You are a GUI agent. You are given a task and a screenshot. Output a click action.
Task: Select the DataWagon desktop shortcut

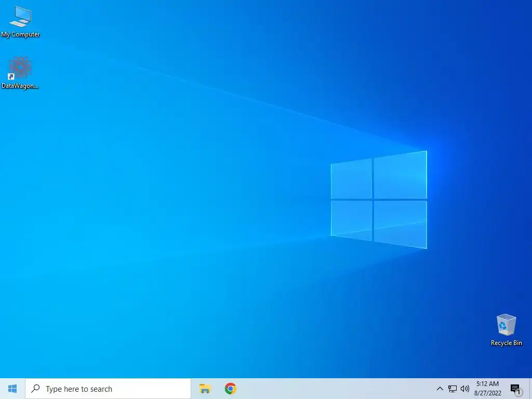(20, 72)
